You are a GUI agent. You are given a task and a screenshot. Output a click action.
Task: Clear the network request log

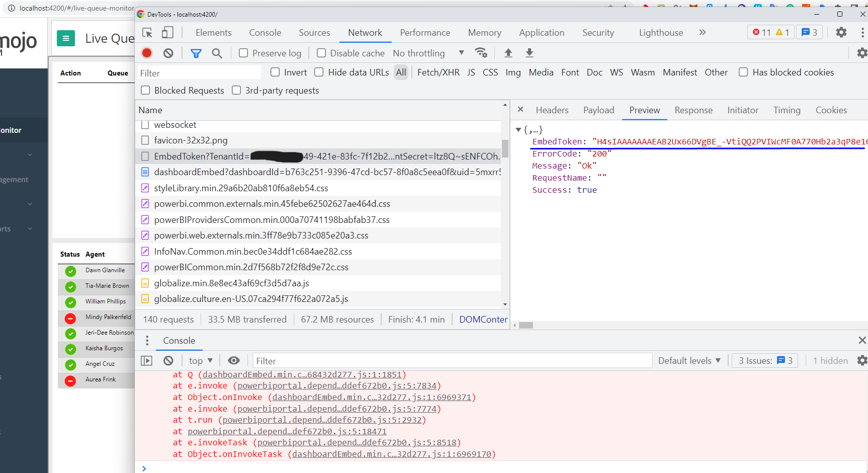(x=168, y=53)
